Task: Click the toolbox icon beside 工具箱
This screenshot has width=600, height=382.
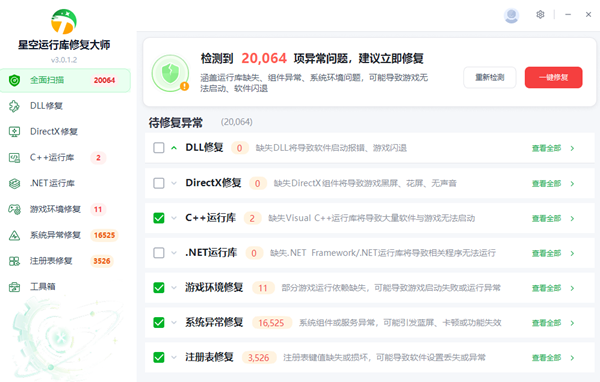Action: [14, 287]
